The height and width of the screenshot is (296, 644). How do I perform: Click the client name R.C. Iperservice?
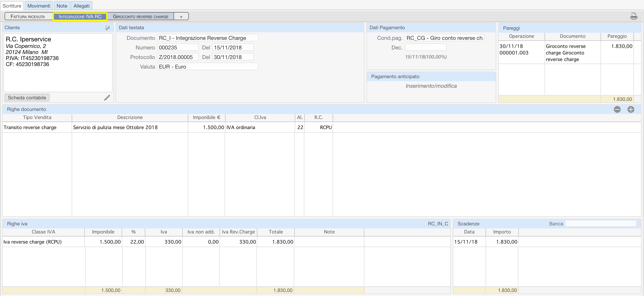[x=28, y=39]
